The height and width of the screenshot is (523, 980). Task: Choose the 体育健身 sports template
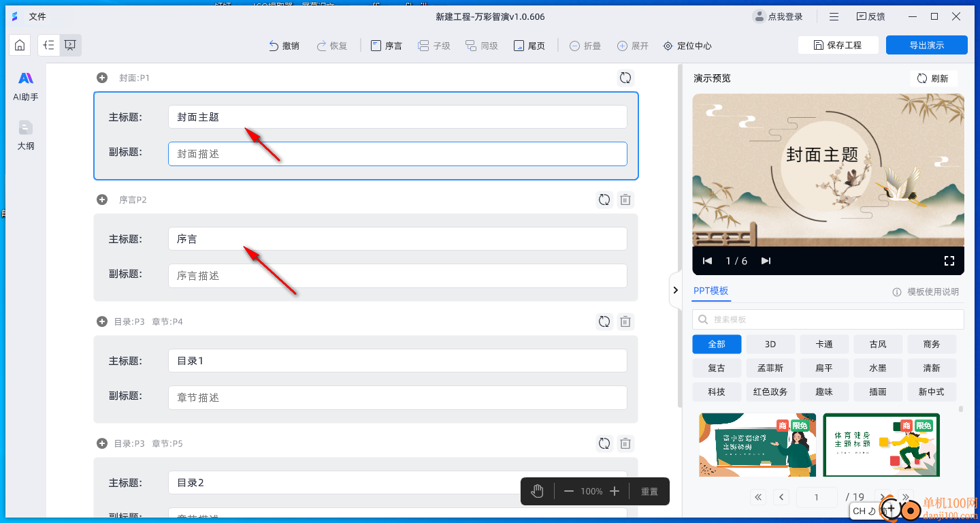[x=881, y=445]
